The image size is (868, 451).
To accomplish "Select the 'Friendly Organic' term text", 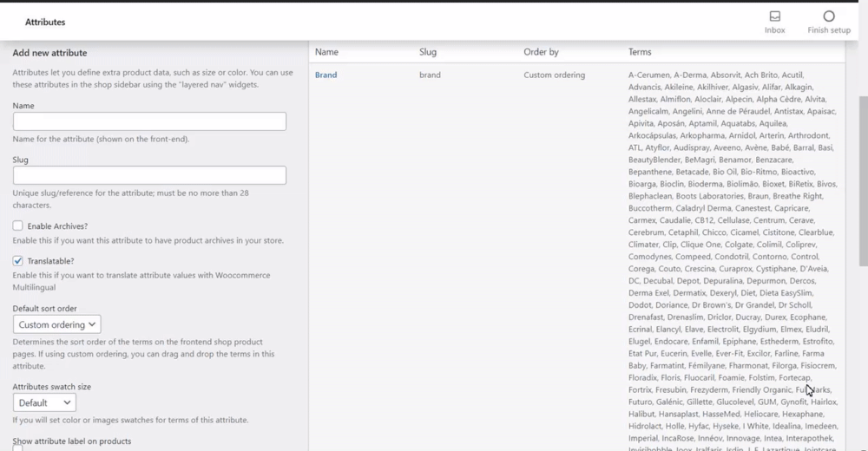I will 761,389.
